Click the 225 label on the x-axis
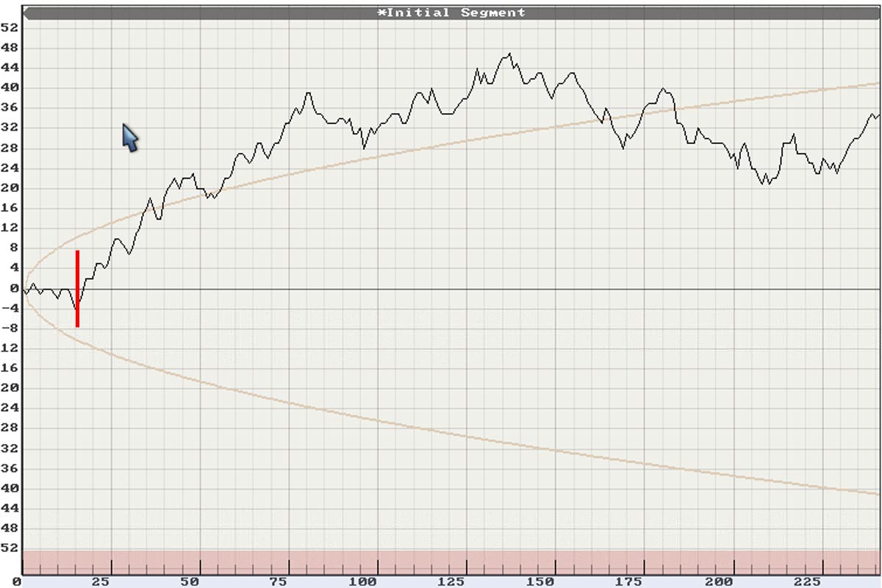The width and height of the screenshot is (882, 588). coord(807,581)
